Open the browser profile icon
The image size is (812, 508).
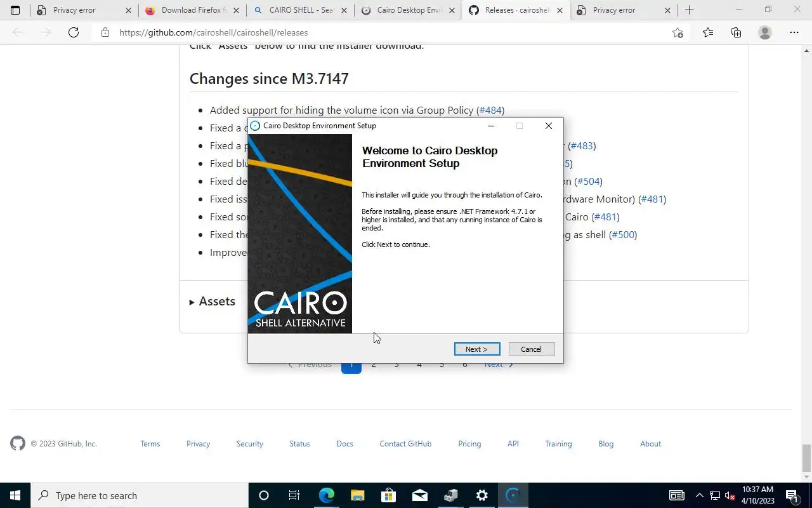click(765, 32)
